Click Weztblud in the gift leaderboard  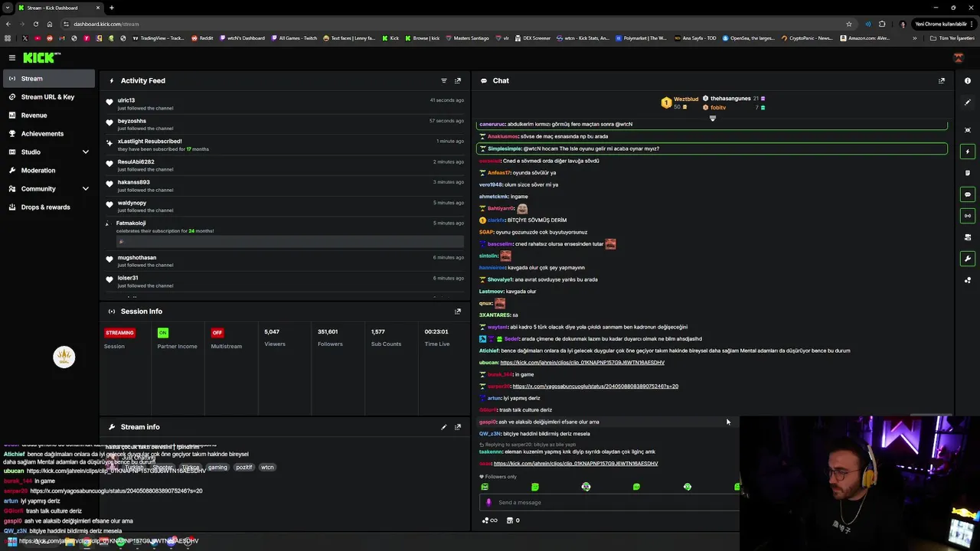[686, 99]
